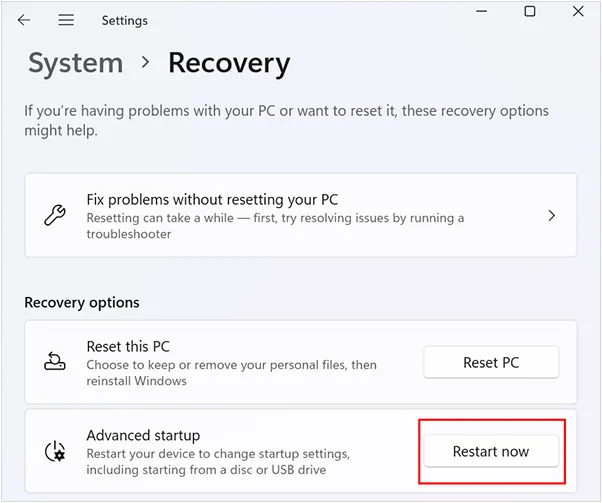Viewport: 602px width, 503px height.
Task: Click the Settings title in the title bar
Action: 124,20
